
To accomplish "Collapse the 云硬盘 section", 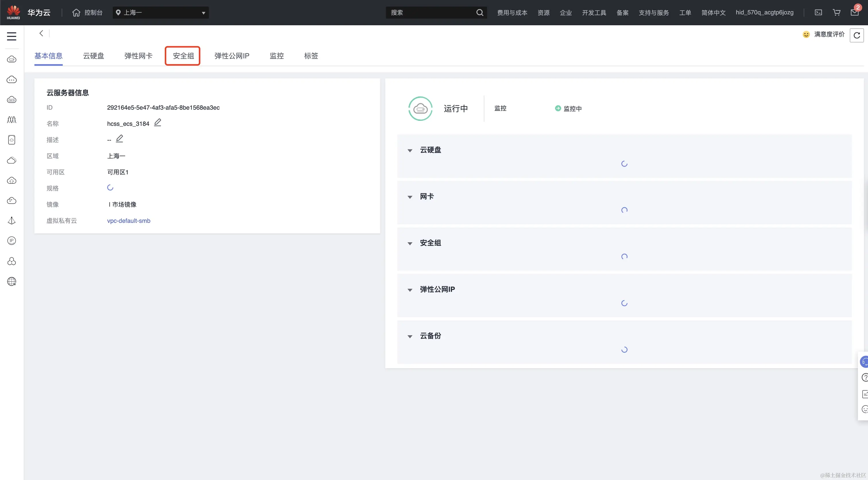I will tap(410, 151).
